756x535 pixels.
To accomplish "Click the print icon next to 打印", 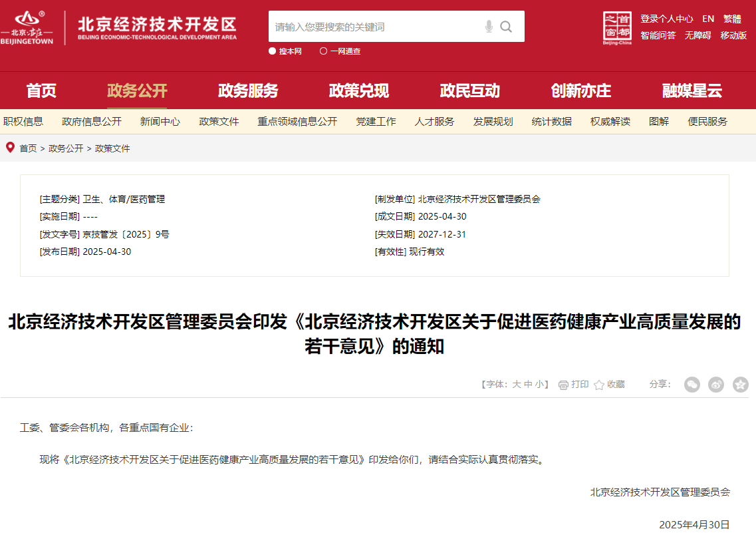I will [565, 385].
